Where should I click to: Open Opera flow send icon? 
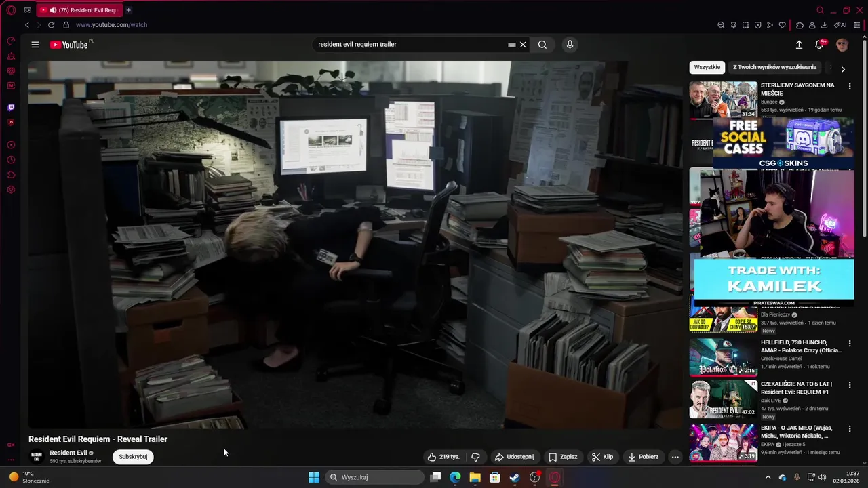pyautogui.click(x=770, y=25)
